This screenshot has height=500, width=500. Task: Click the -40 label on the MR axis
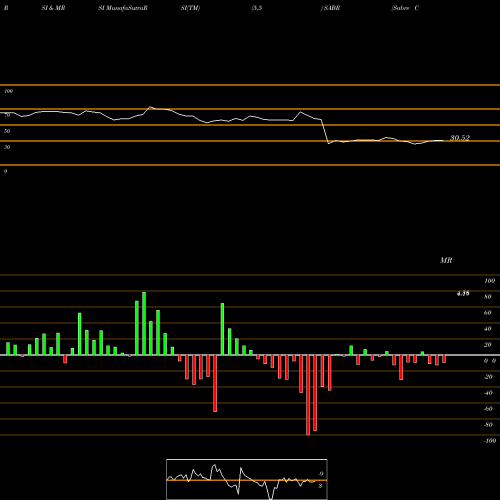tap(488, 393)
